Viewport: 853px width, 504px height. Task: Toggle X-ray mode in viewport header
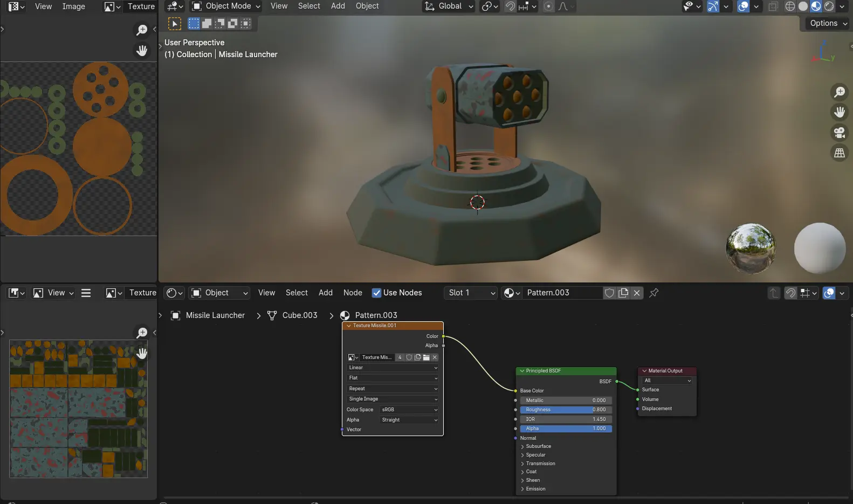tap(773, 6)
